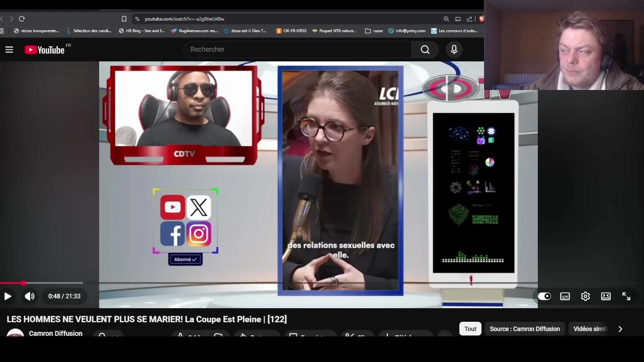Open the 'Les concours d'aute...' bookmark

coord(454,31)
